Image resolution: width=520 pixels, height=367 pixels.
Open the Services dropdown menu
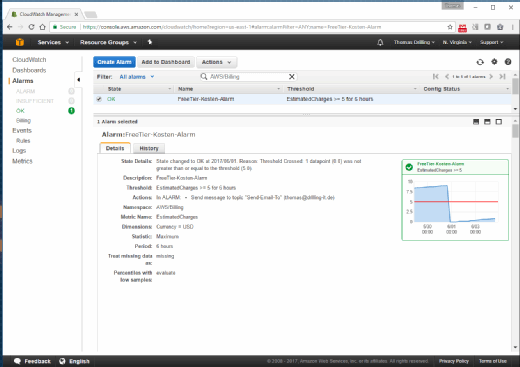[x=53, y=42]
